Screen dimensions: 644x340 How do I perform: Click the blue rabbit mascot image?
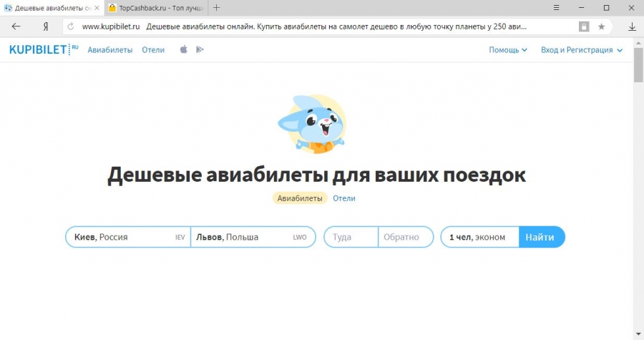pos(312,125)
